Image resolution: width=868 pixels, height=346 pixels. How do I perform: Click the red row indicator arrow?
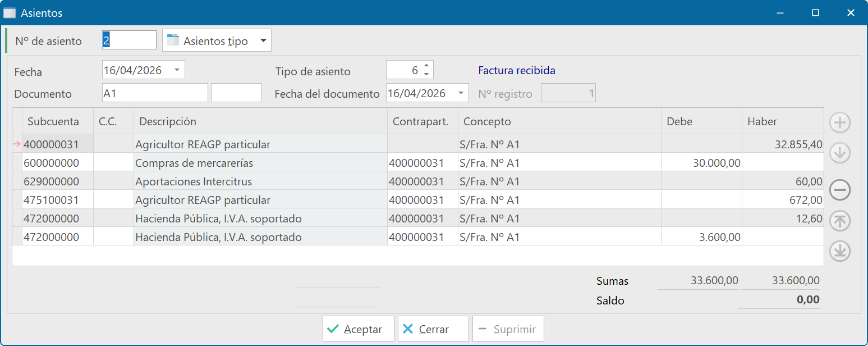pos(16,144)
